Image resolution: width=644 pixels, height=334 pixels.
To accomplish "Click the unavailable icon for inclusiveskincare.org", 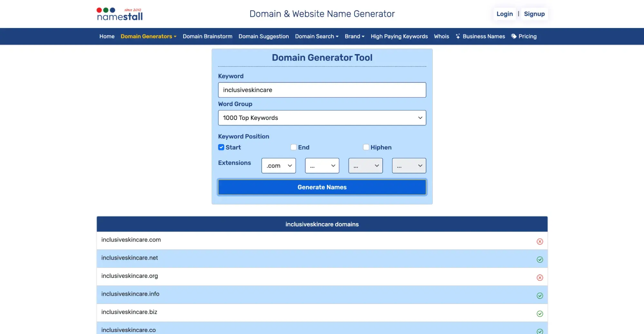I will (540, 278).
